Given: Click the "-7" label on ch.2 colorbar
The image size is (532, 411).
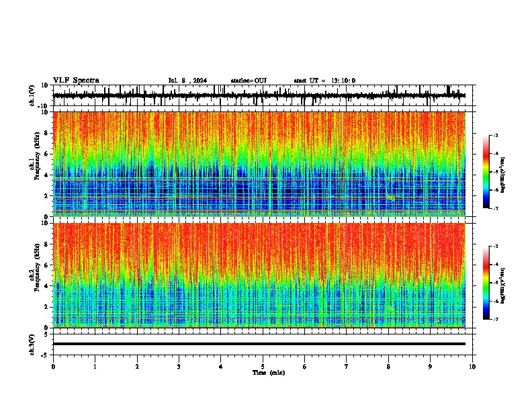Looking at the screenshot, I should click(x=496, y=319).
